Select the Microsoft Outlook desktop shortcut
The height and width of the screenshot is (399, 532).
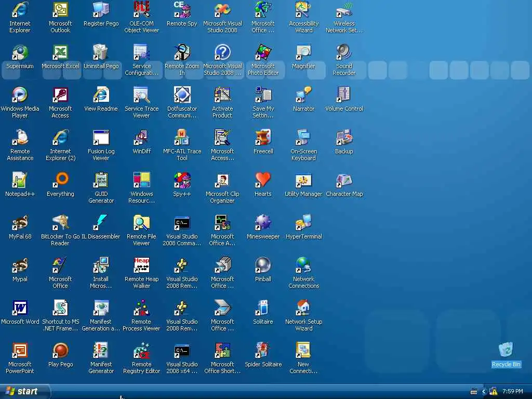tap(60, 10)
